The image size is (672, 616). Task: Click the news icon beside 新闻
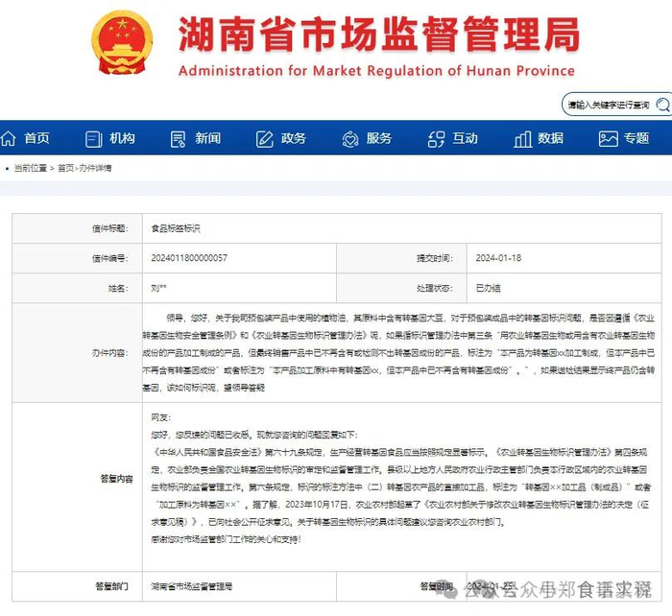click(179, 139)
